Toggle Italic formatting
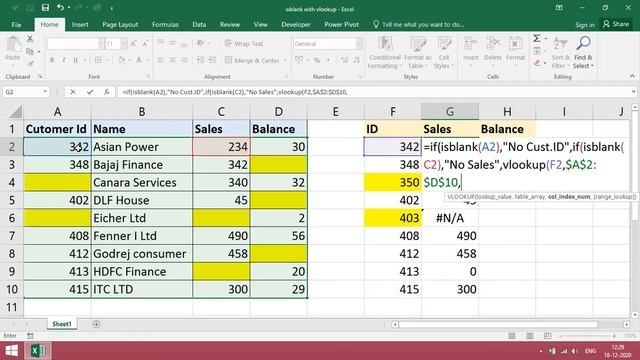 (x=64, y=60)
